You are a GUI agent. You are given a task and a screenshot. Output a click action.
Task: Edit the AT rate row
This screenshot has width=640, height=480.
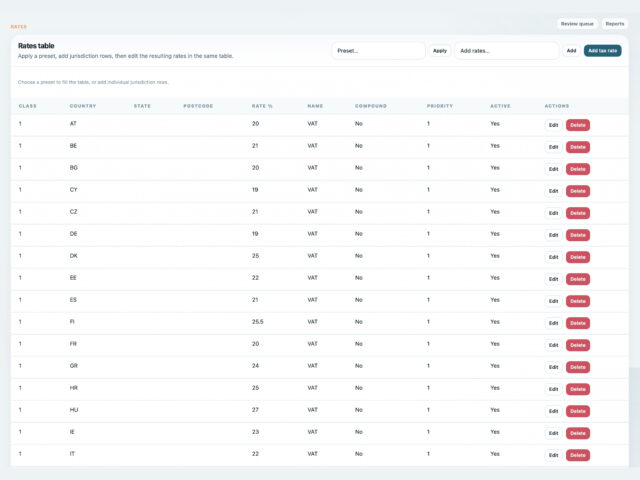553,125
